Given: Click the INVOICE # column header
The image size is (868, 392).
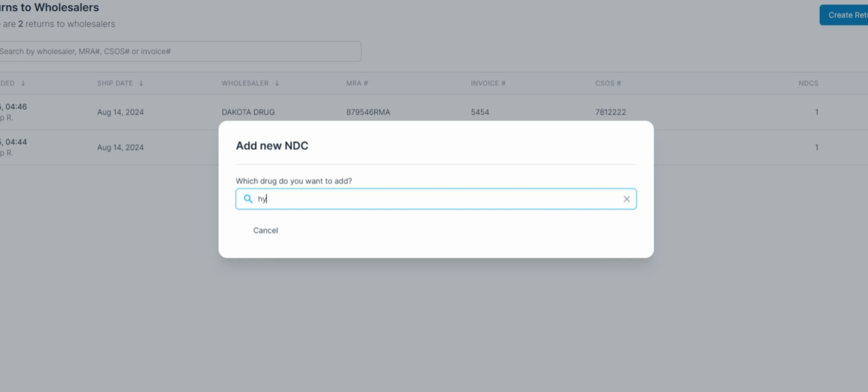Looking at the screenshot, I should tap(488, 83).
